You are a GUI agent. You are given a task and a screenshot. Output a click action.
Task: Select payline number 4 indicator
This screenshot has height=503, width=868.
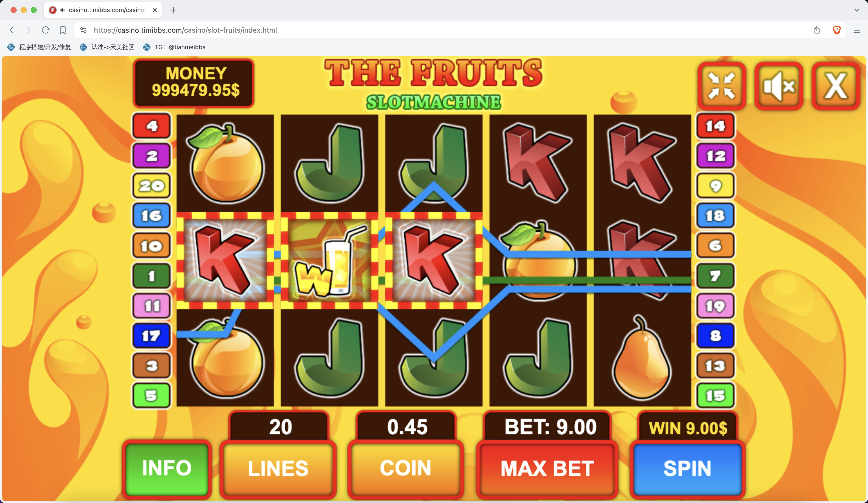151,126
